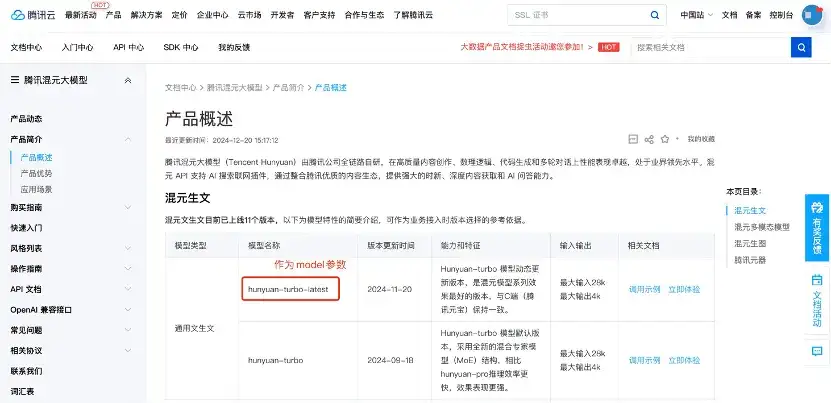Click the 腾讯云 logo
The image size is (832, 404).
pos(33,15)
